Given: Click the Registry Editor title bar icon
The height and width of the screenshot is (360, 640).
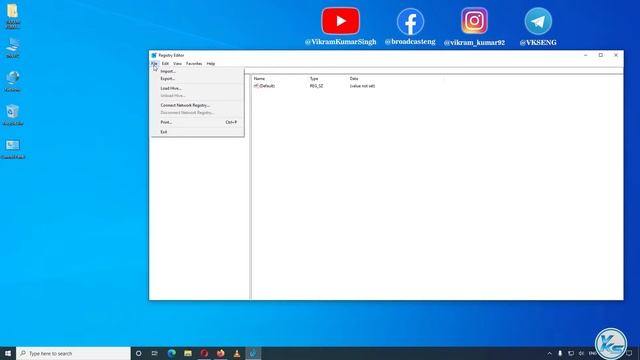Looking at the screenshot, I should coord(154,55).
